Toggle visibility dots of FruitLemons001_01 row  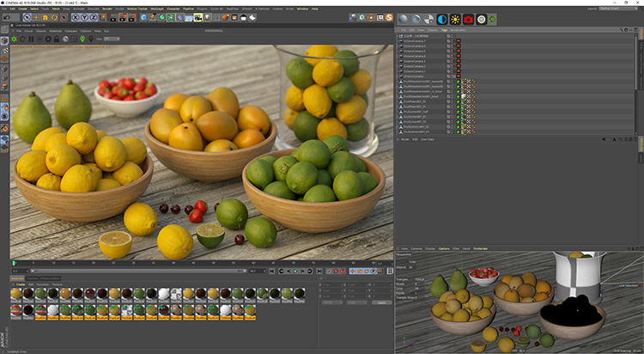click(452, 131)
